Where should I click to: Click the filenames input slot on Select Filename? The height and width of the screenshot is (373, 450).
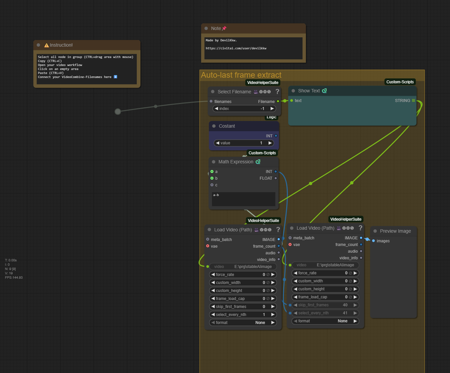tap(211, 101)
